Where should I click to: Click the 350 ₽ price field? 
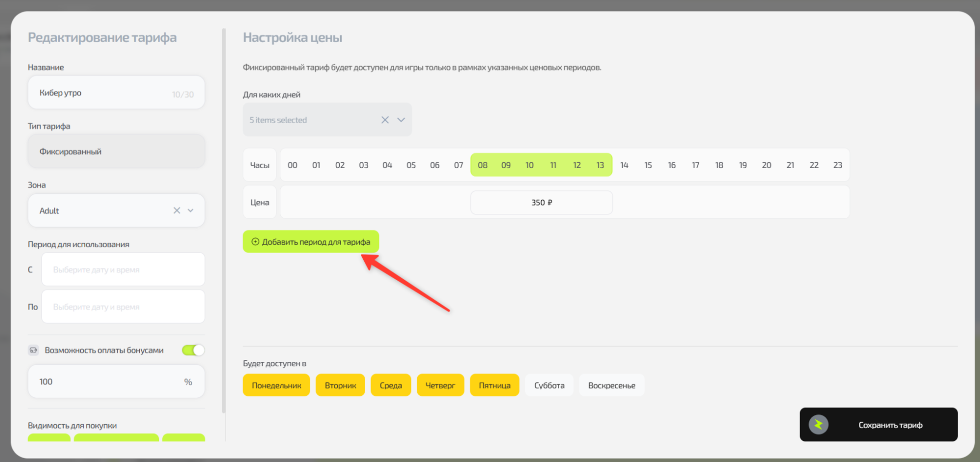point(541,203)
